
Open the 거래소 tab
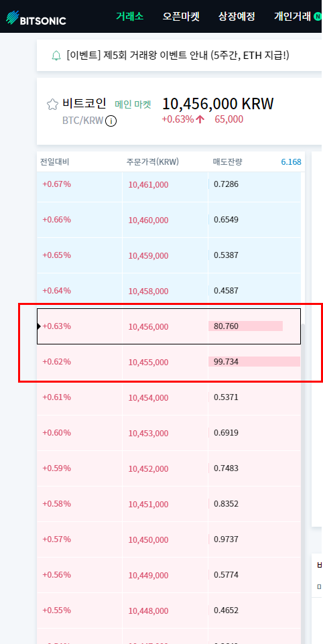click(129, 17)
